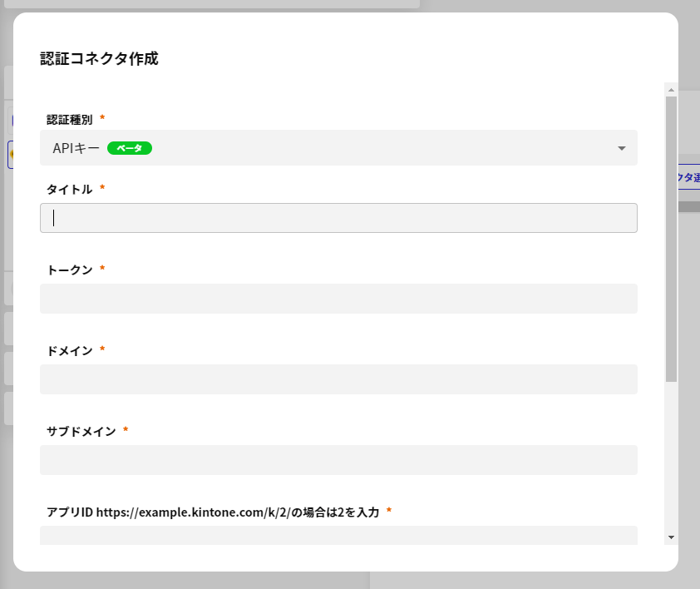Click the partially visible blue link behind dialog

click(689, 177)
